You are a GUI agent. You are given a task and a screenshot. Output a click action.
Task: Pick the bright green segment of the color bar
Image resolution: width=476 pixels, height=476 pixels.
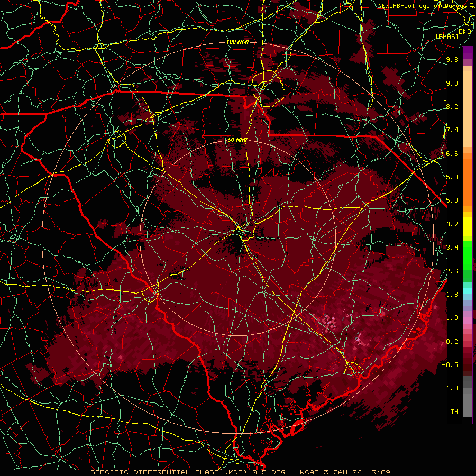(467, 255)
